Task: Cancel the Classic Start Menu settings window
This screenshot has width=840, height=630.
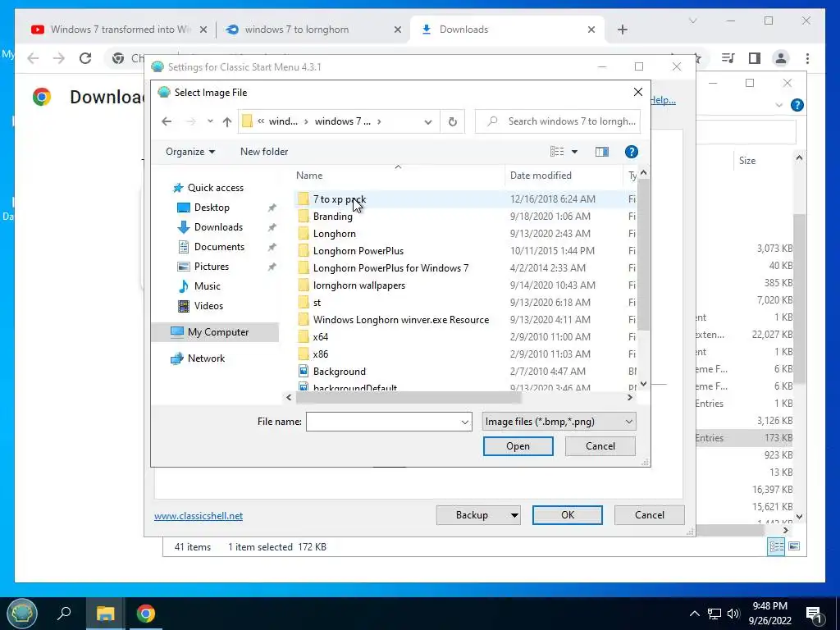Action: coord(650,515)
